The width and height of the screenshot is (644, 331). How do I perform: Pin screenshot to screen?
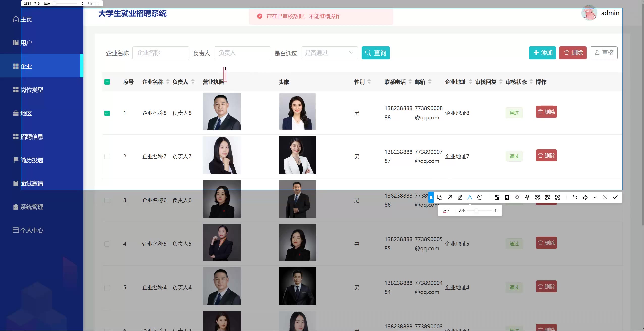click(527, 197)
